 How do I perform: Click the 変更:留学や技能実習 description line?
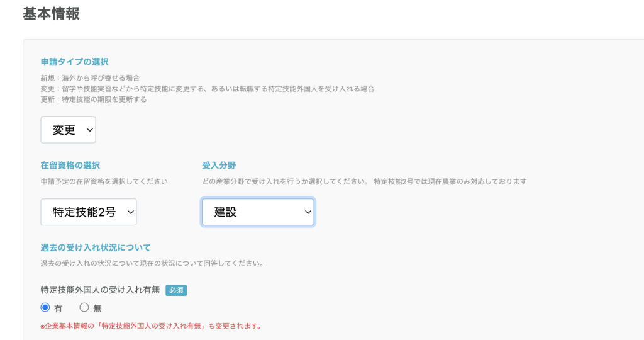(x=208, y=89)
